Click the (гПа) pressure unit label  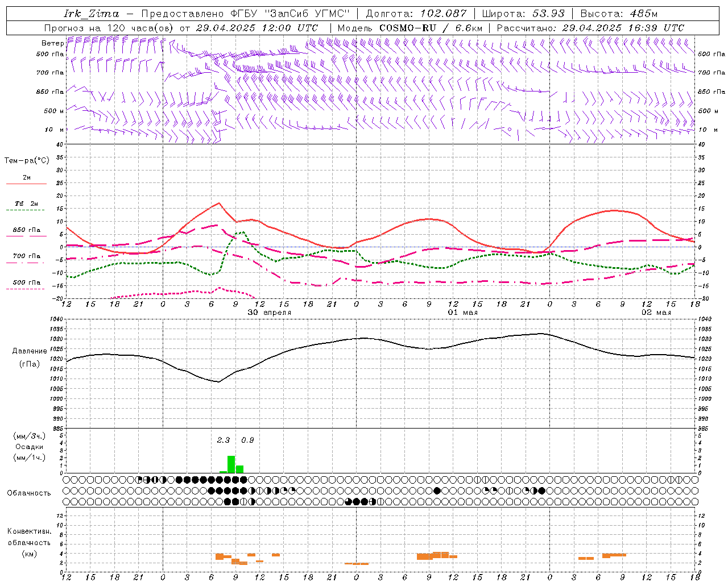(x=30, y=364)
